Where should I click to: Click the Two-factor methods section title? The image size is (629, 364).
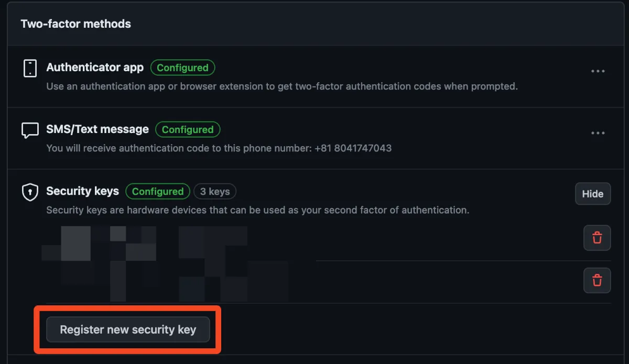pyautogui.click(x=76, y=24)
